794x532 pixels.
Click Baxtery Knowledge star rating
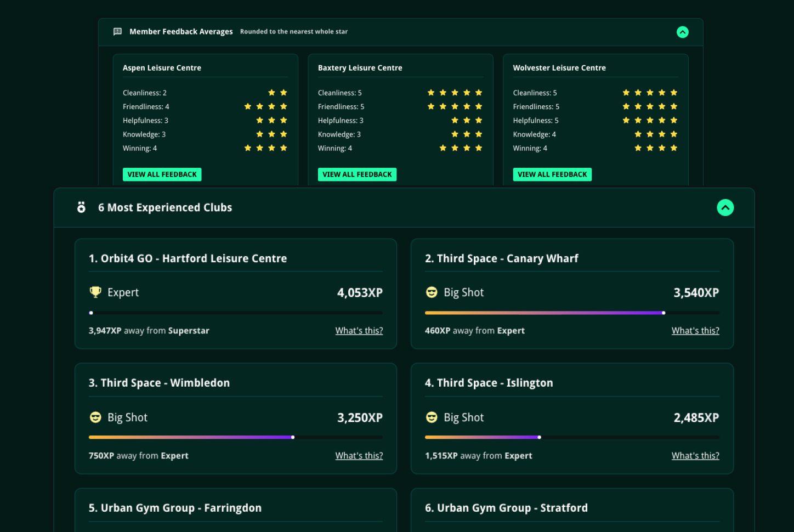pyautogui.click(x=467, y=134)
